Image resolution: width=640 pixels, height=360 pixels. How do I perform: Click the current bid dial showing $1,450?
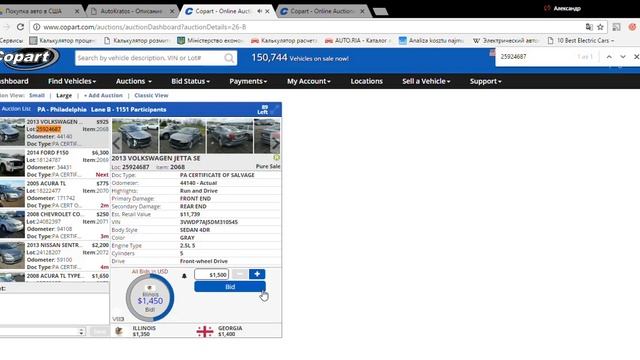(150, 298)
